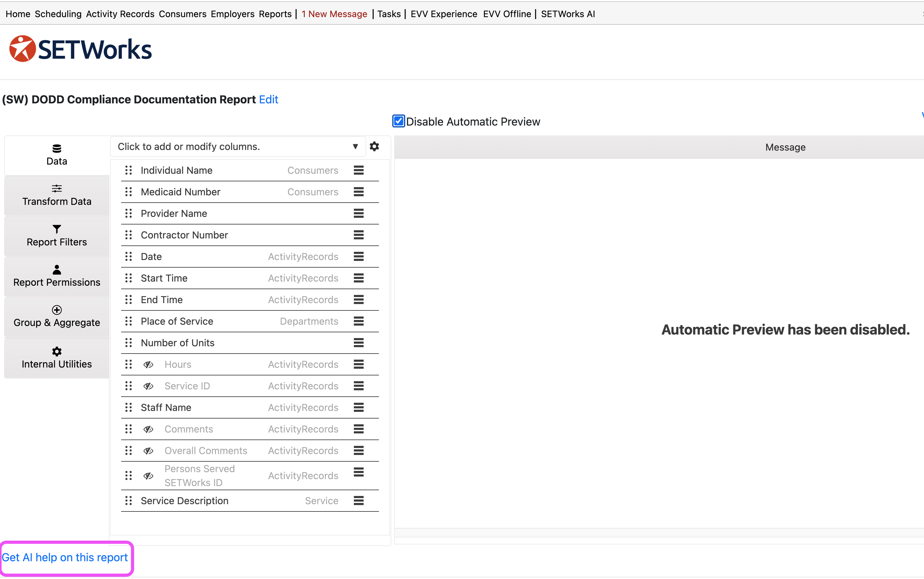Switch to Report Filters tab

tap(57, 236)
